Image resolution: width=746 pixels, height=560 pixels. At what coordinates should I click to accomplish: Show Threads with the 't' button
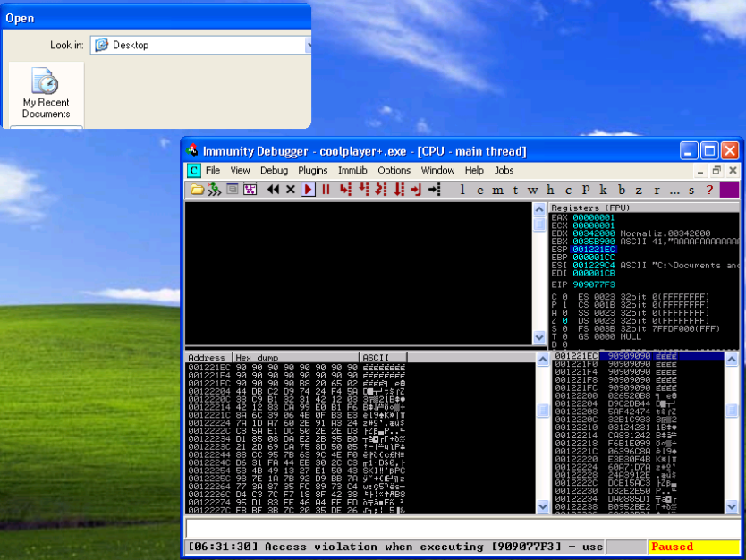coord(515,190)
